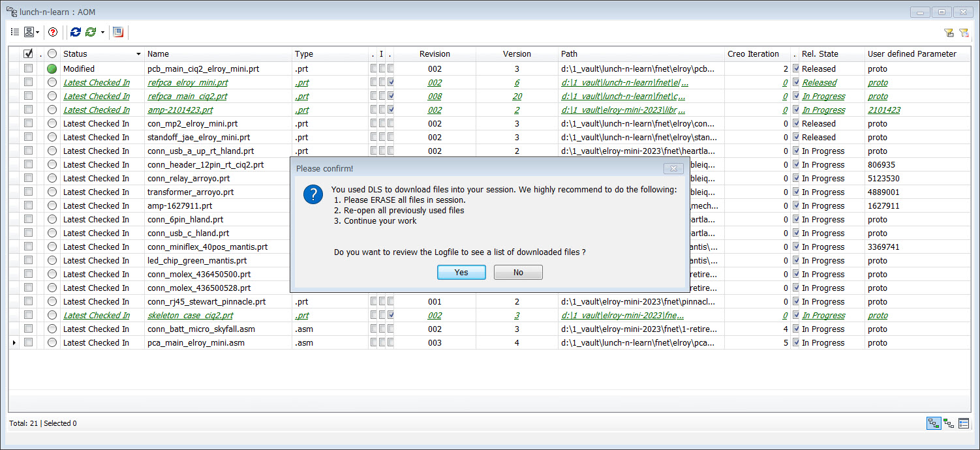Select the radio button for pcb_main_ciq2_elroy_mini.prt

coord(52,68)
